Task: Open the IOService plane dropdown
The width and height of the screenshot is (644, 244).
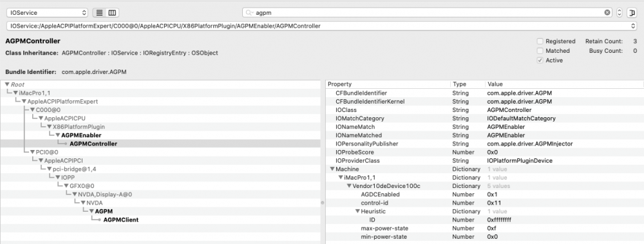Action: pyautogui.click(x=47, y=13)
